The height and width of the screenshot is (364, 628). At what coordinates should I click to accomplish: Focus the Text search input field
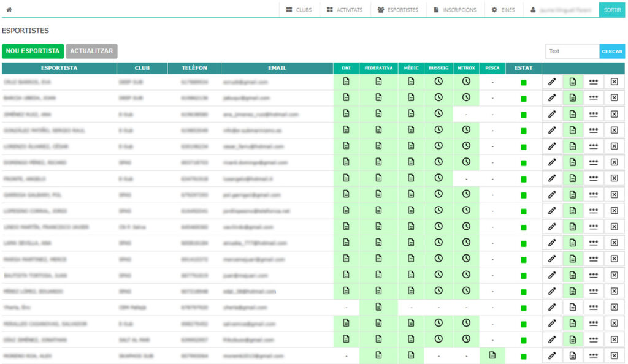click(572, 51)
